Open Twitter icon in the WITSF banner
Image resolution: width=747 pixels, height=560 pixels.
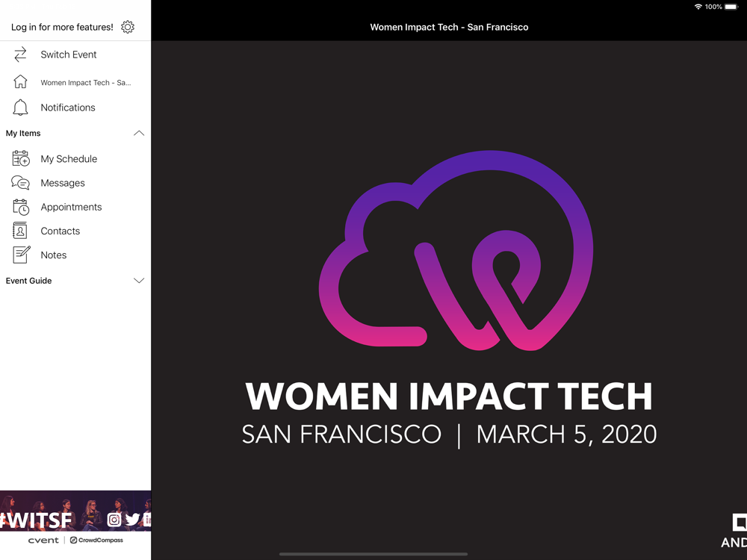[x=132, y=520]
